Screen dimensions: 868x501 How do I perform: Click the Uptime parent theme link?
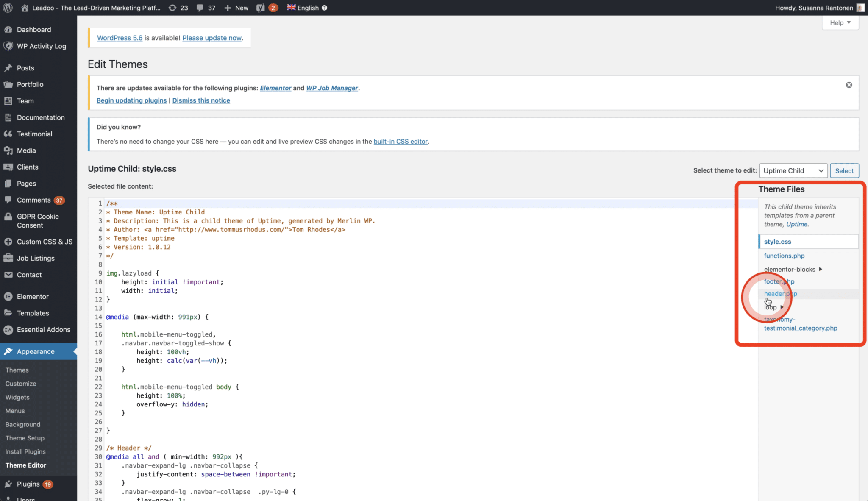797,224
